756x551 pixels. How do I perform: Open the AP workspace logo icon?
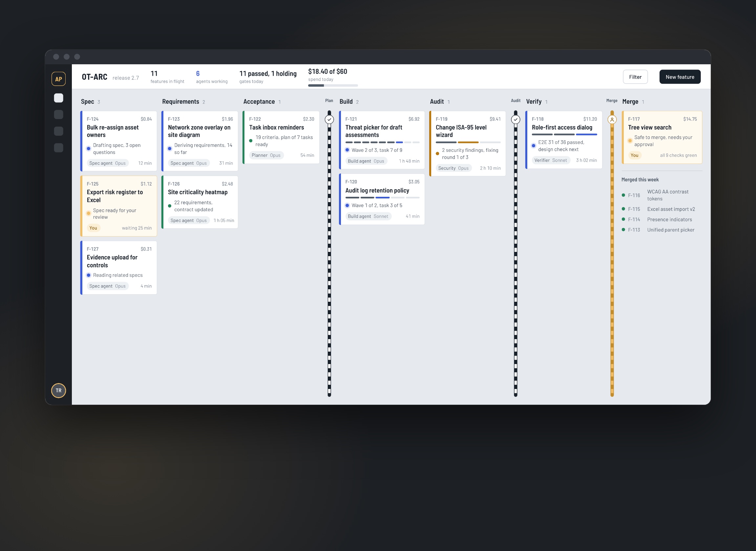point(58,79)
